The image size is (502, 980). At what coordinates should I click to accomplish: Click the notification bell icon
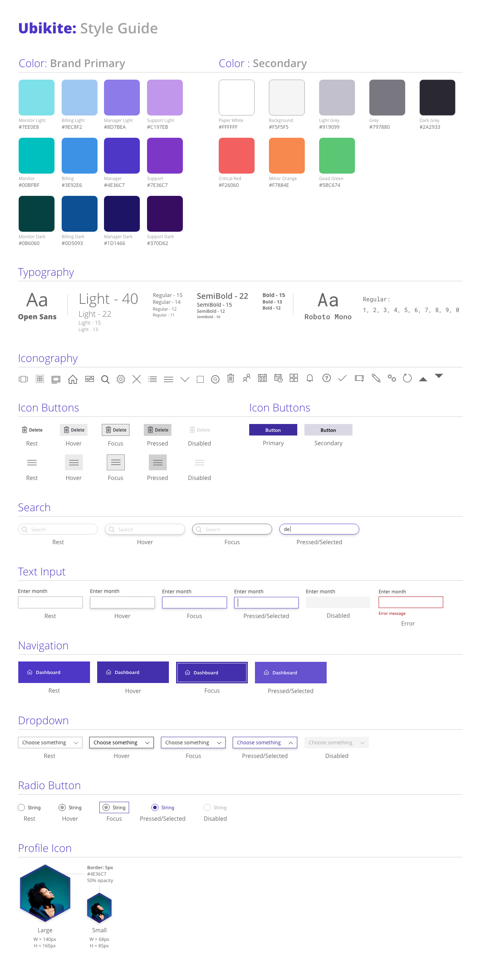310,378
